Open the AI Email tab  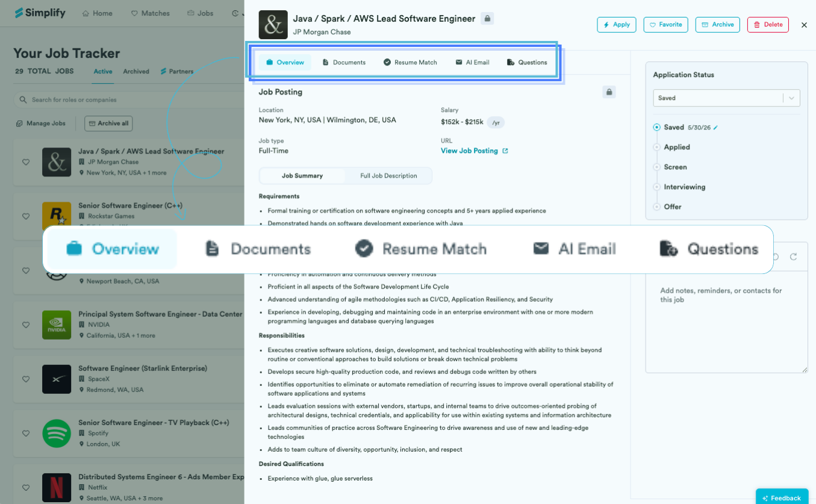point(472,63)
